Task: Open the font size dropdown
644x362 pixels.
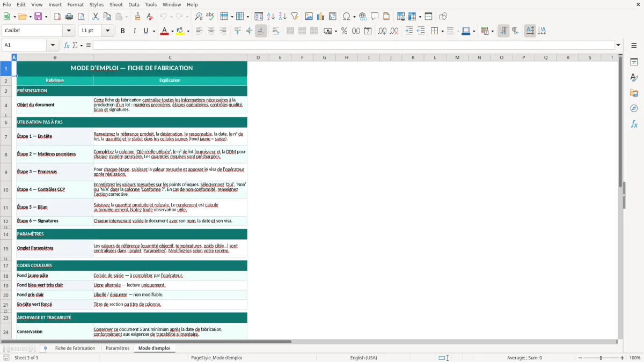Action: click(x=108, y=31)
